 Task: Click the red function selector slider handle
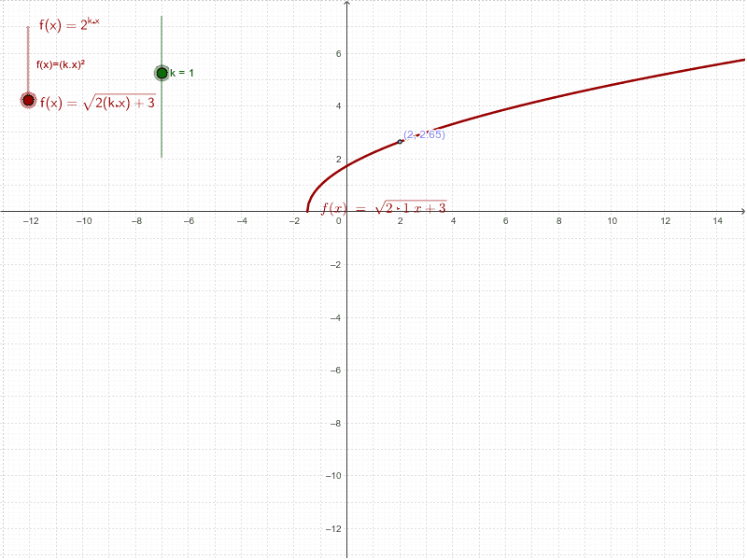tap(29, 101)
